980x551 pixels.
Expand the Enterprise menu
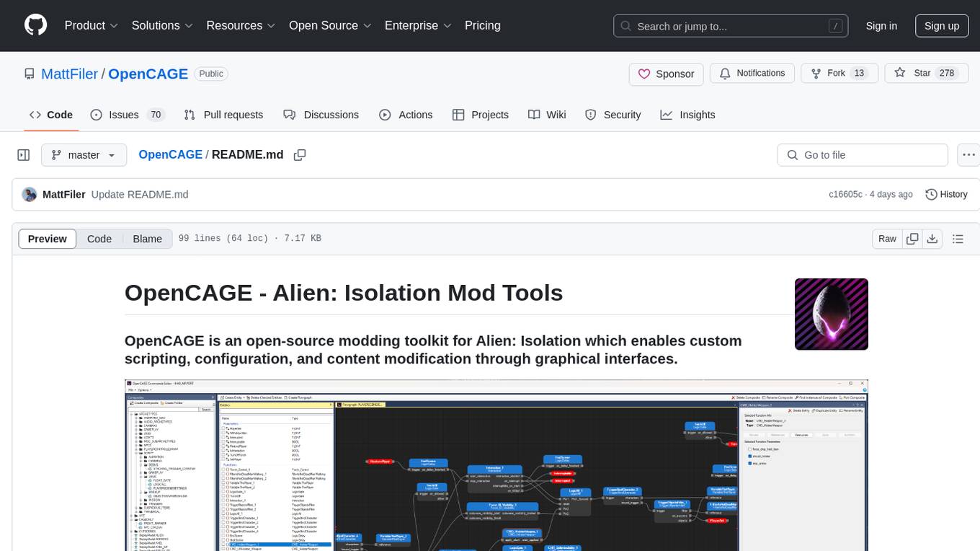click(419, 25)
